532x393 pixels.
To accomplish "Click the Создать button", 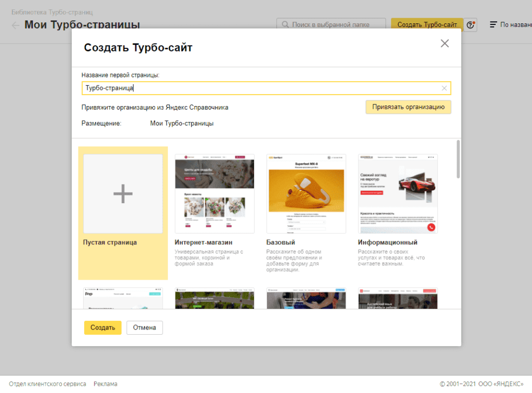I will 102,327.
